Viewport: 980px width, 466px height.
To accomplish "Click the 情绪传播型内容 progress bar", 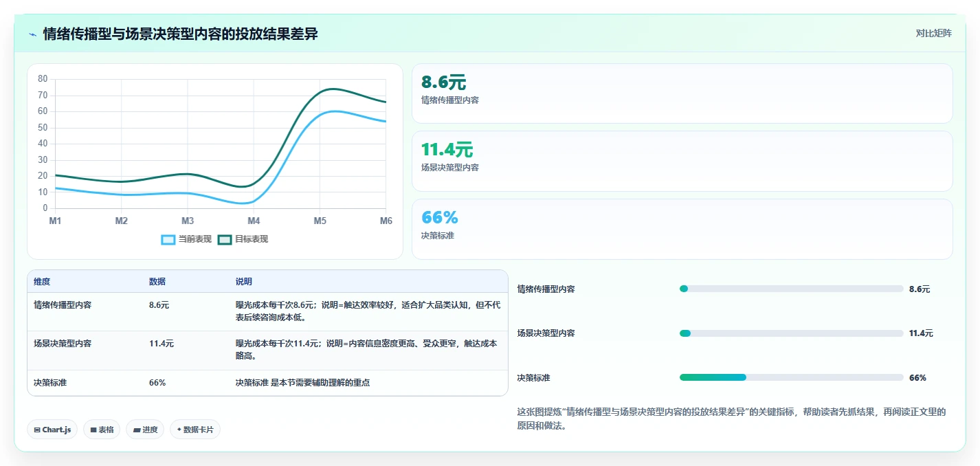I will click(x=791, y=289).
